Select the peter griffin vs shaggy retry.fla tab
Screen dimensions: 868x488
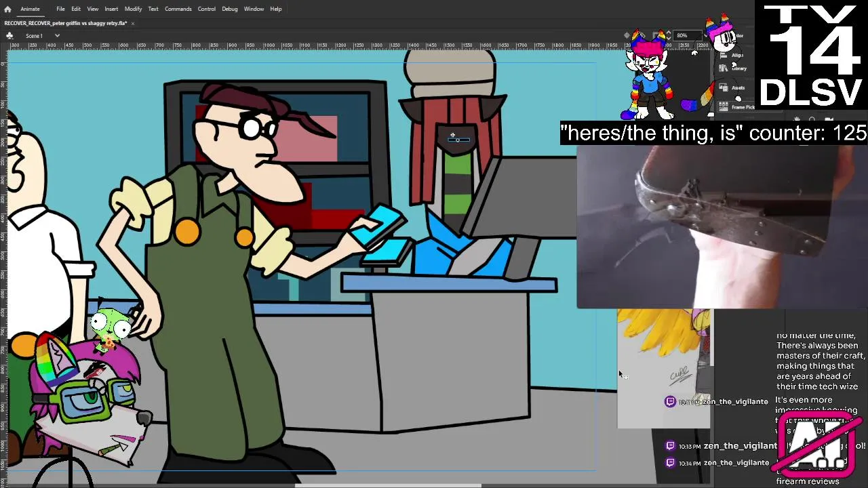click(65, 23)
